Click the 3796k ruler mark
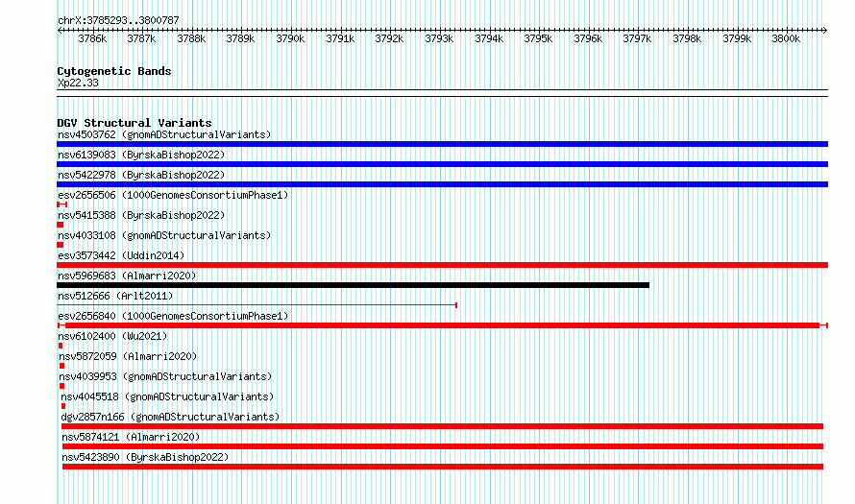The image size is (855, 504). pyautogui.click(x=588, y=38)
